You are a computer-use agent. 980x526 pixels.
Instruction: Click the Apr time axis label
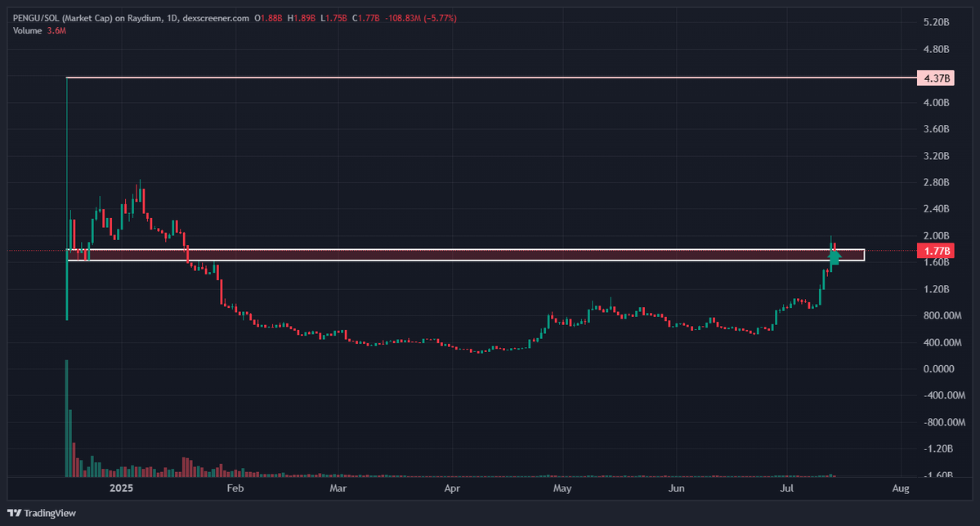[452, 488]
